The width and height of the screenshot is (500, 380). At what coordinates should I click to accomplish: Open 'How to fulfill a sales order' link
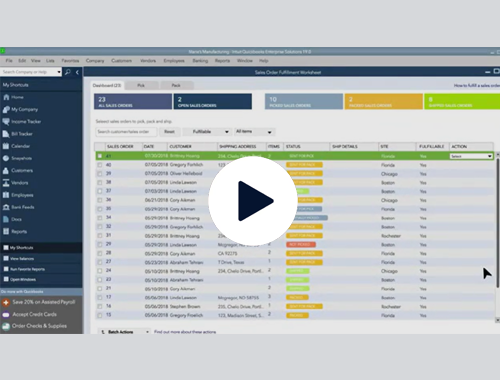477,86
